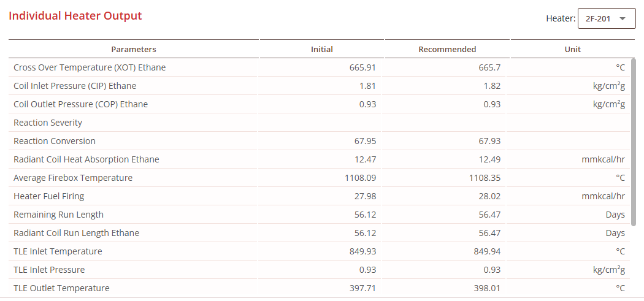
Task: Click the Initial column header
Action: click(322, 49)
